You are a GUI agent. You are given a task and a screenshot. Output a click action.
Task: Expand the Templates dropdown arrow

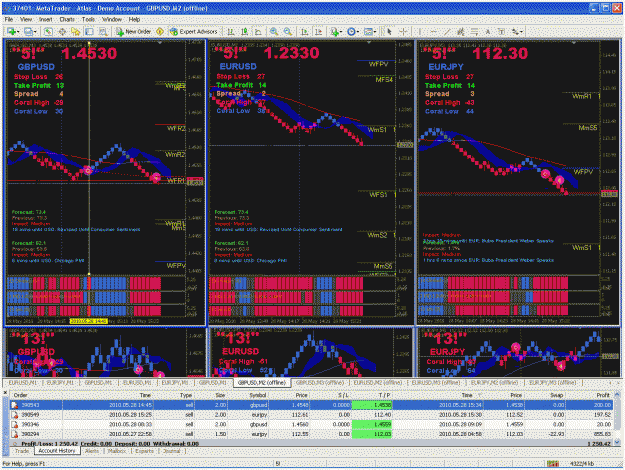coord(375,31)
